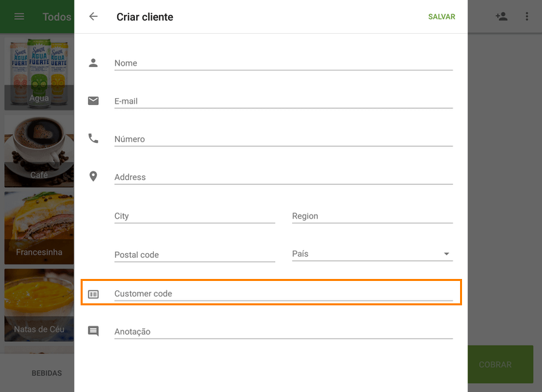542x392 pixels.
Task: Select the Café product thumbnail
Action: pos(39,151)
